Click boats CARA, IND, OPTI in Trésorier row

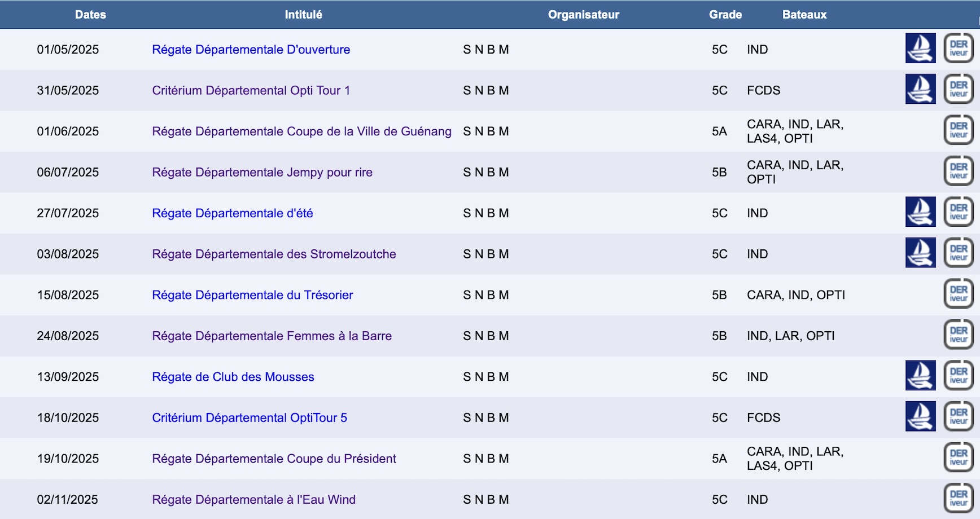(796, 295)
